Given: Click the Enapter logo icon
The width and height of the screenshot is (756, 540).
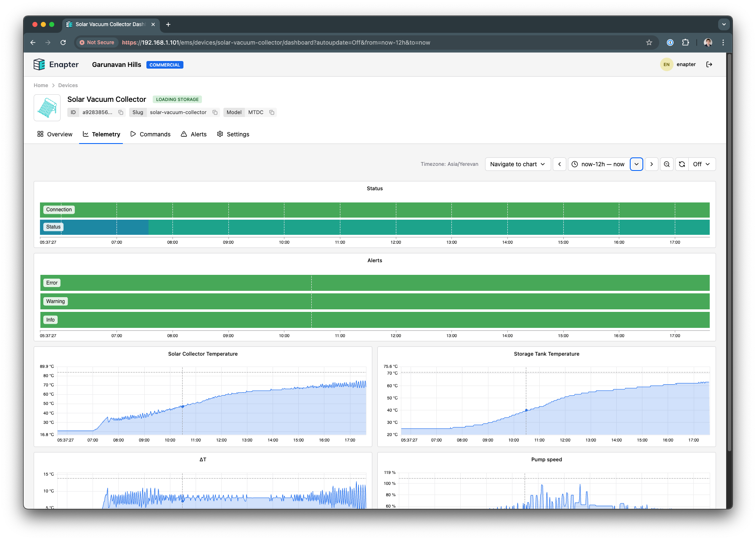Looking at the screenshot, I should pyautogui.click(x=39, y=64).
